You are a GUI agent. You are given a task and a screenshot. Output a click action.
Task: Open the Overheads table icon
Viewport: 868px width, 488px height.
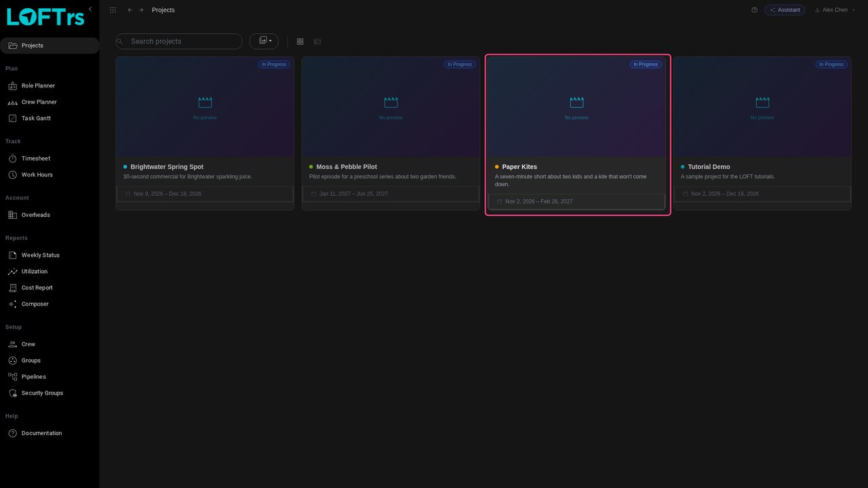coord(12,215)
